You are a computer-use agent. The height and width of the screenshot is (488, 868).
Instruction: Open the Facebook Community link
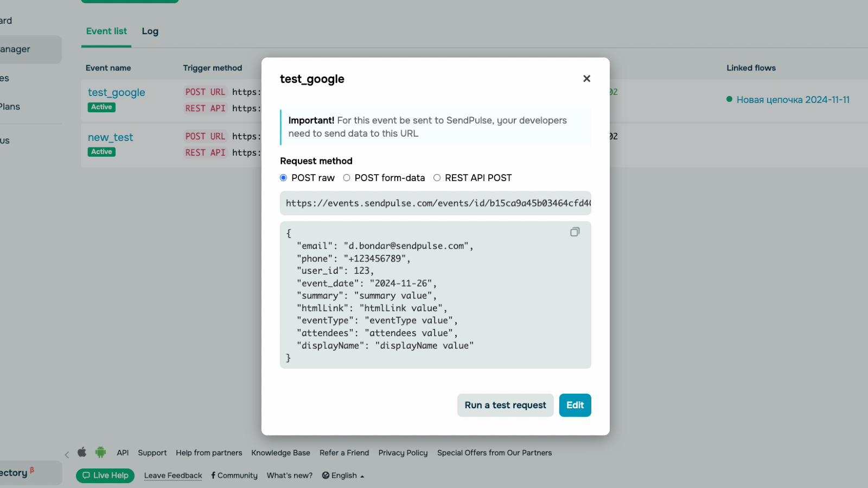[234, 476]
